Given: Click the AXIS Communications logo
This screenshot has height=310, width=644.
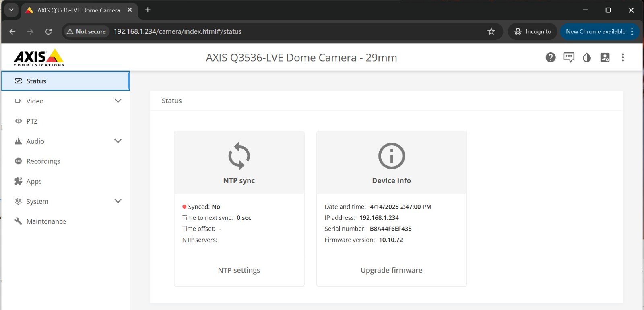Looking at the screenshot, I should click(x=39, y=58).
